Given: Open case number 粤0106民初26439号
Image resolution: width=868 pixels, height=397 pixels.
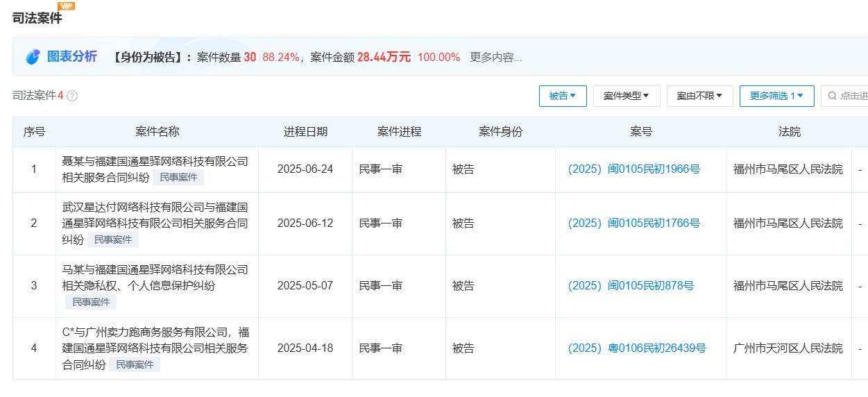Looking at the screenshot, I should tap(636, 348).
